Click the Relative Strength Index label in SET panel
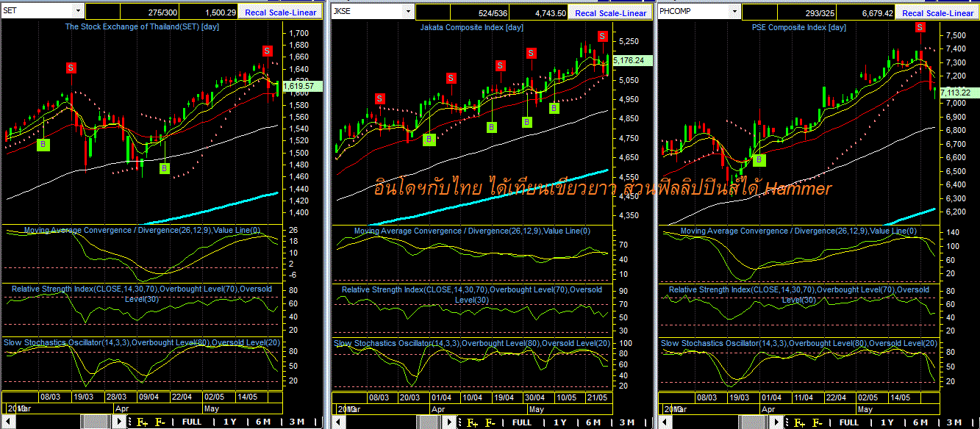The height and width of the screenshot is (429, 980). pyautogui.click(x=142, y=293)
